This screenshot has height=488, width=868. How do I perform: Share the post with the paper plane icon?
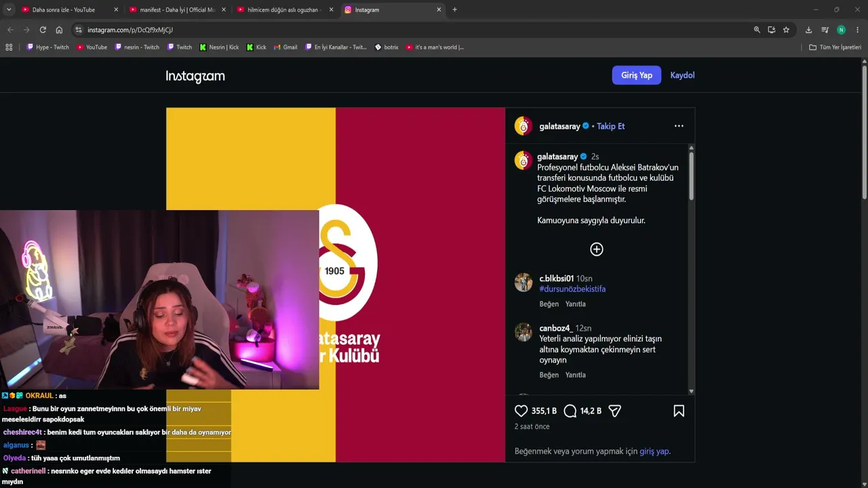615,411
